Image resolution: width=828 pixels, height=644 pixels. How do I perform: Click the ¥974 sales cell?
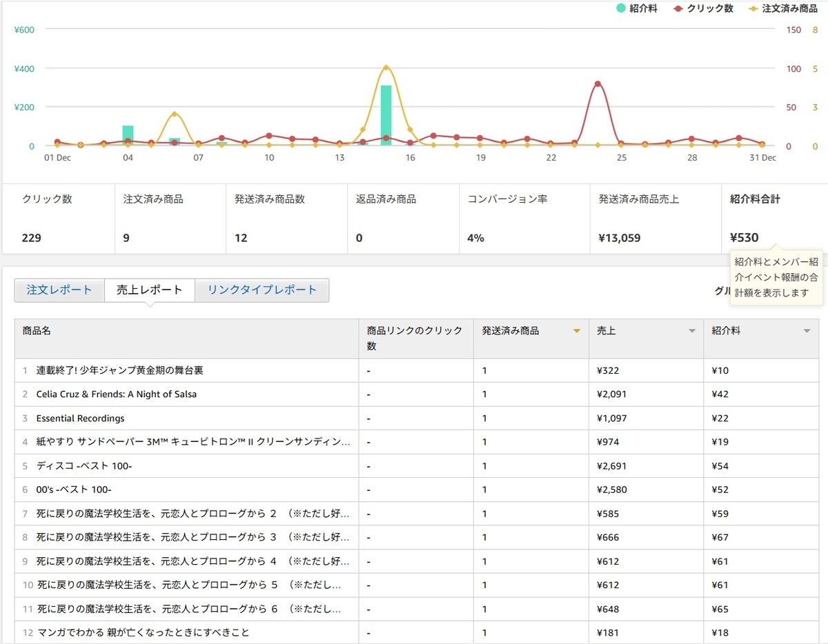coord(646,442)
